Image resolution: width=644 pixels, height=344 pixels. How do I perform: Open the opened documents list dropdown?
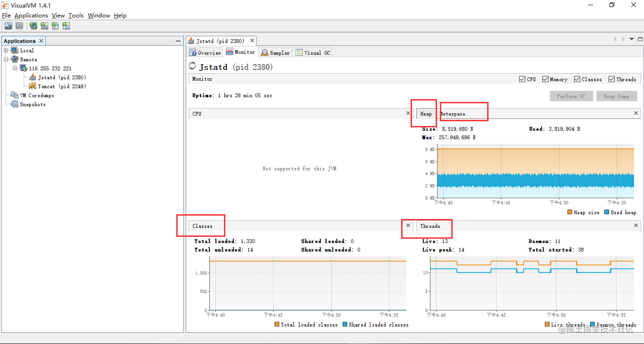(632, 39)
